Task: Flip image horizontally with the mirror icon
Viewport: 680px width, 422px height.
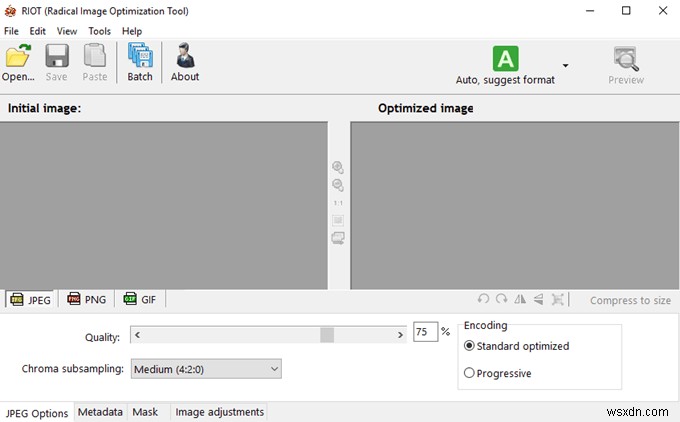Action: [520, 299]
